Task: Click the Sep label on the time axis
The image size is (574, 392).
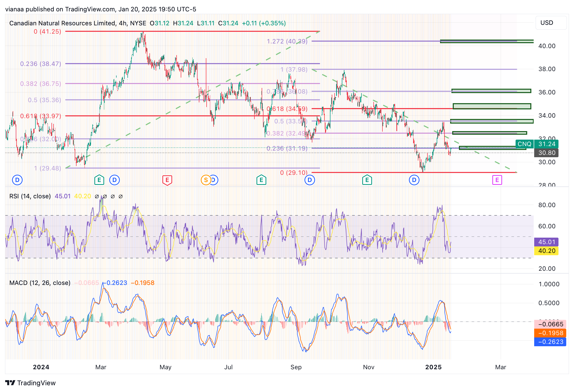Action: (296, 367)
